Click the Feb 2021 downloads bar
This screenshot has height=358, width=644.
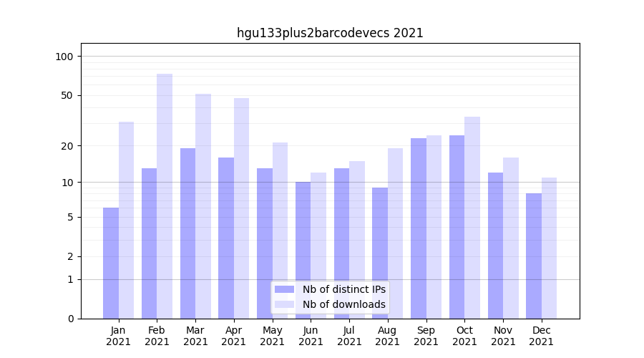(165, 195)
